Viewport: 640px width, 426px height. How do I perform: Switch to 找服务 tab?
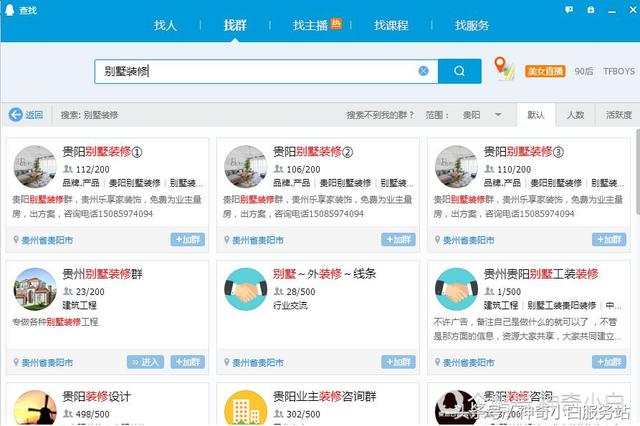tap(472, 25)
